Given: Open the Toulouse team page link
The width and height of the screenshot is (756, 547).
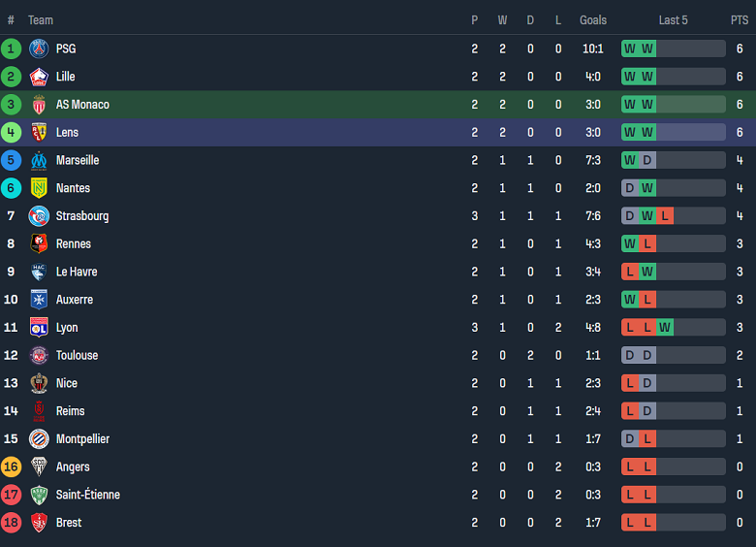Looking at the screenshot, I should [x=77, y=356].
